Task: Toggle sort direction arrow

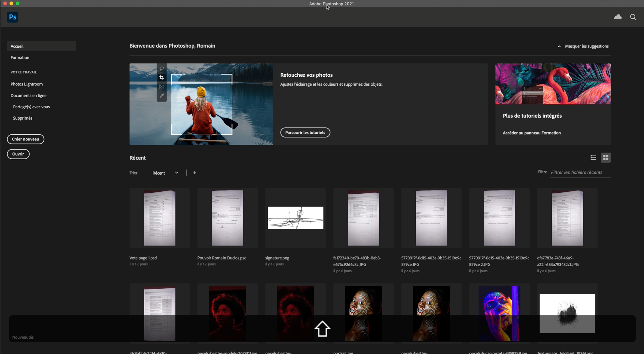Action: [195, 172]
